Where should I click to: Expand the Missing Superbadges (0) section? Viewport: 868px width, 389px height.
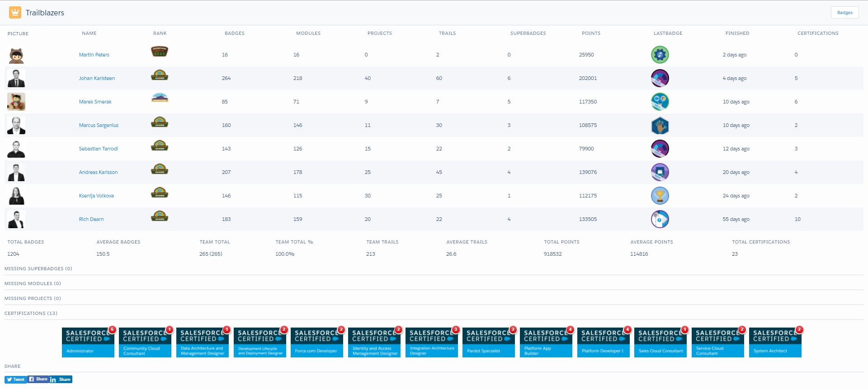[38, 268]
